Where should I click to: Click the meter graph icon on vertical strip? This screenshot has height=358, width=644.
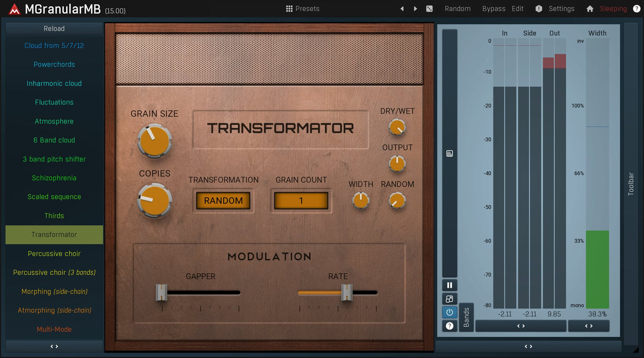tap(449, 154)
